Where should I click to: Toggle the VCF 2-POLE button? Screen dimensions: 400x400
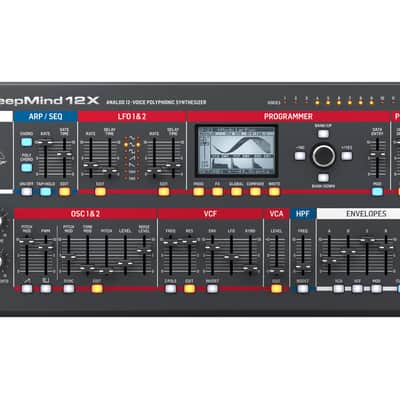[170, 289]
